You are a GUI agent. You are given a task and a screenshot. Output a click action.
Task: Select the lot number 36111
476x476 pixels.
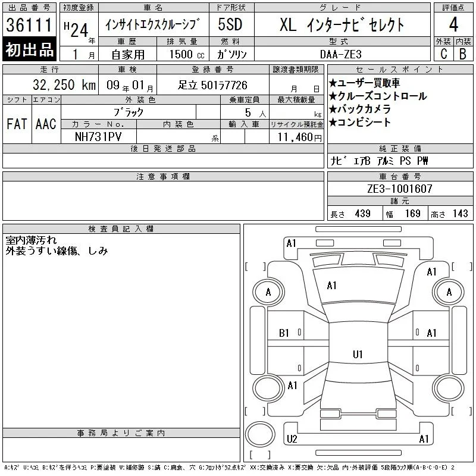(x=29, y=25)
